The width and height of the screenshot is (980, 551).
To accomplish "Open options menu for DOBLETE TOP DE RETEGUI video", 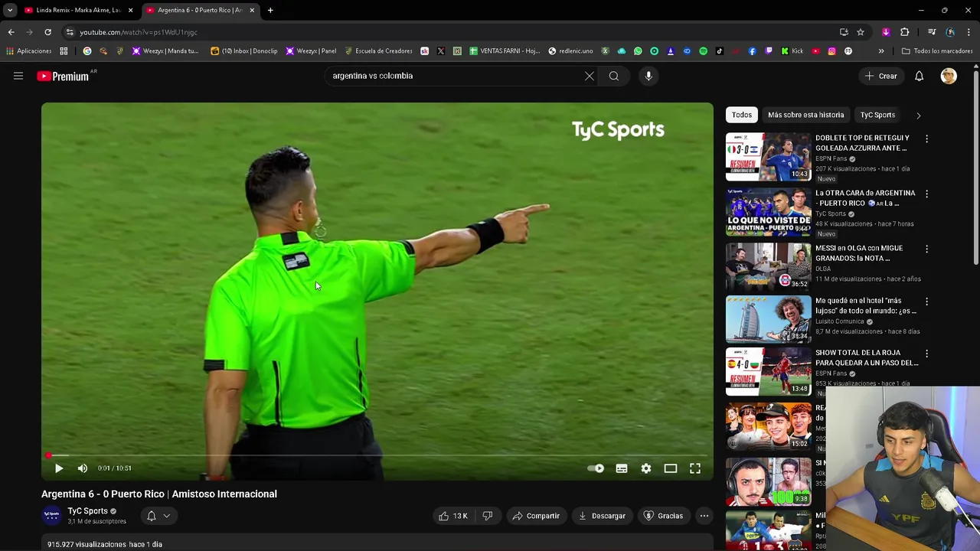I will point(926,139).
